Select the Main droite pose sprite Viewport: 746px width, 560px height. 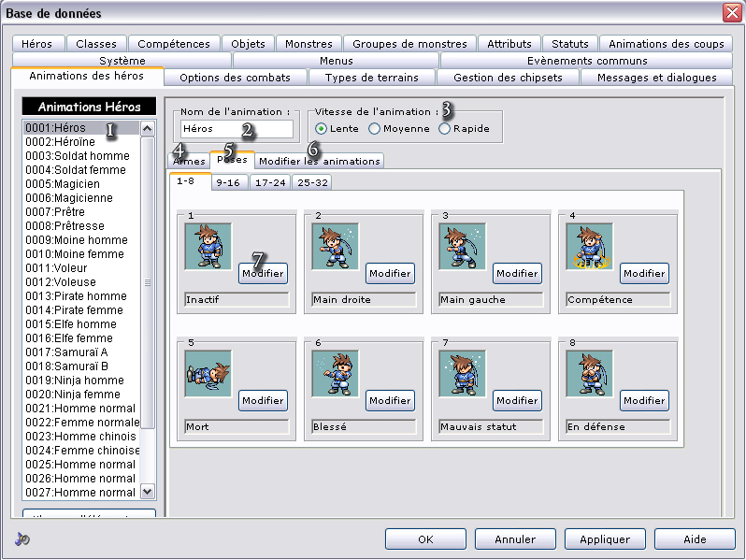(x=335, y=247)
